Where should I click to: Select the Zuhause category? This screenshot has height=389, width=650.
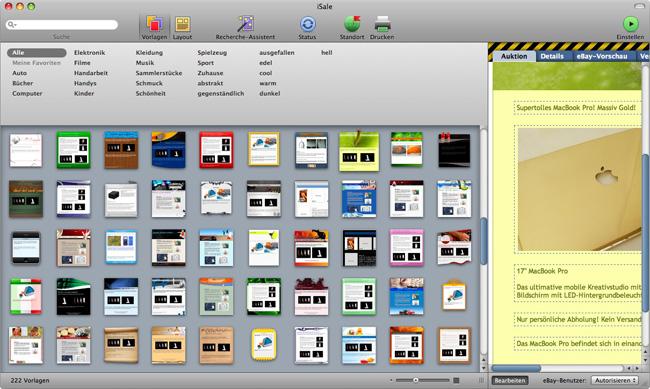point(210,73)
